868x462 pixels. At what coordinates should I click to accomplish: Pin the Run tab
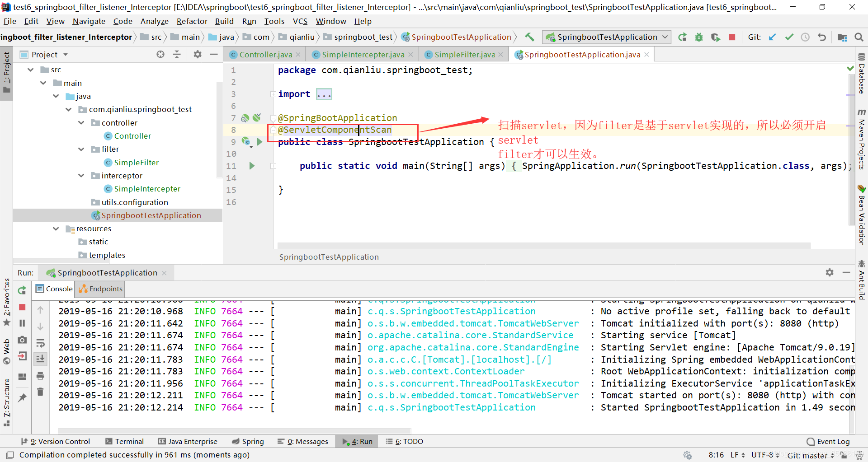22,397
